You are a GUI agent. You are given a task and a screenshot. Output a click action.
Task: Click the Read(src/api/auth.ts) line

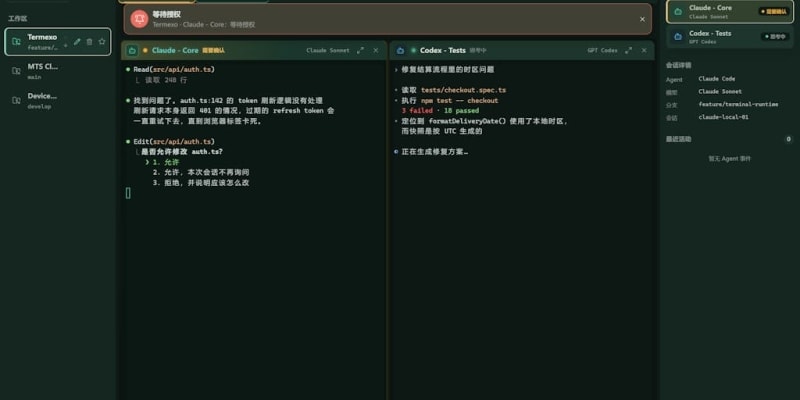click(174, 69)
